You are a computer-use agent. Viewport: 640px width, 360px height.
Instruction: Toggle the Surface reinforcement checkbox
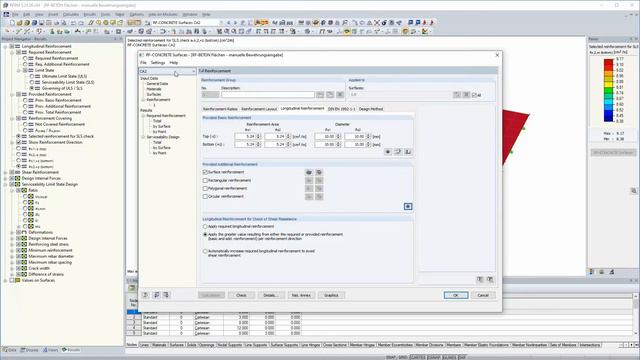205,172
